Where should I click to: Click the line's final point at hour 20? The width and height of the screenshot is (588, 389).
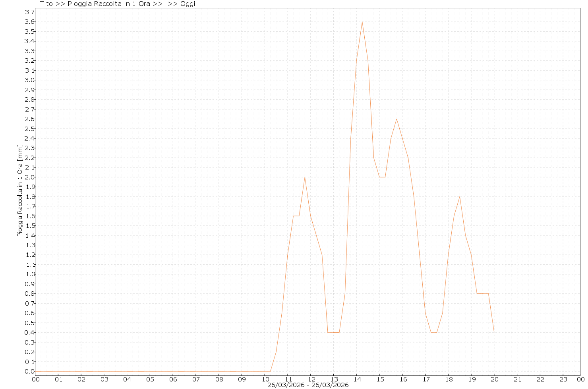494,332
